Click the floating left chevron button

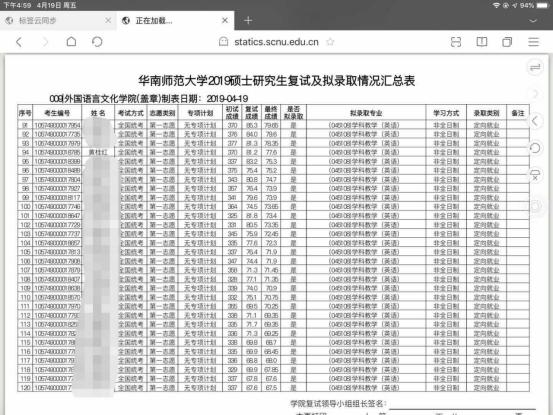click(x=535, y=121)
